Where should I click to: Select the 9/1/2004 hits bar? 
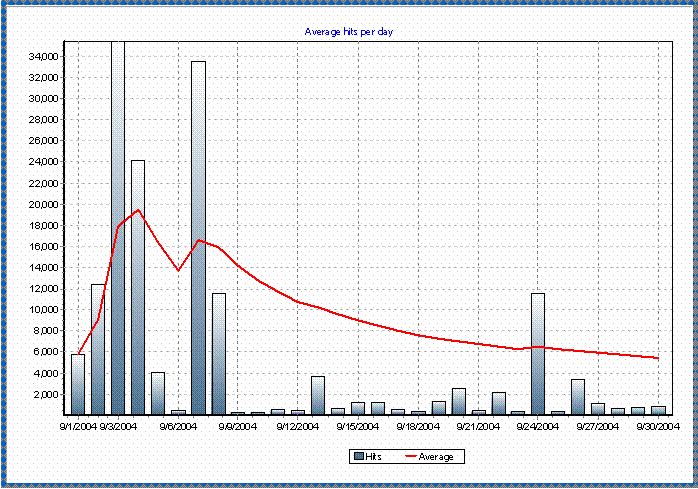[78, 384]
